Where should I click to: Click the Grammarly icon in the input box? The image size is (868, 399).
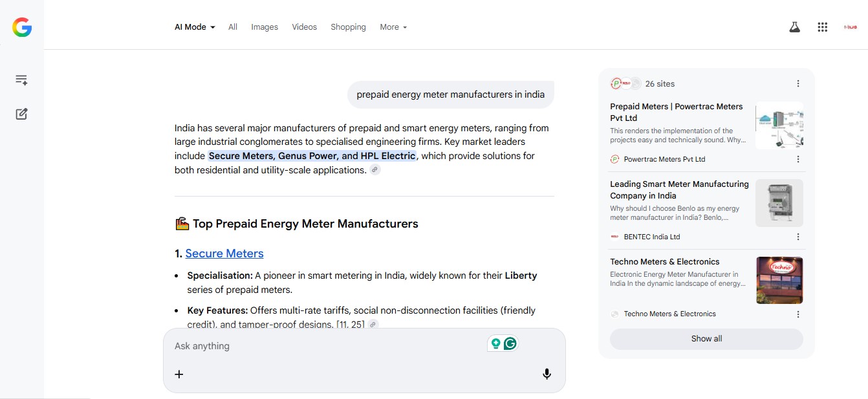click(510, 343)
